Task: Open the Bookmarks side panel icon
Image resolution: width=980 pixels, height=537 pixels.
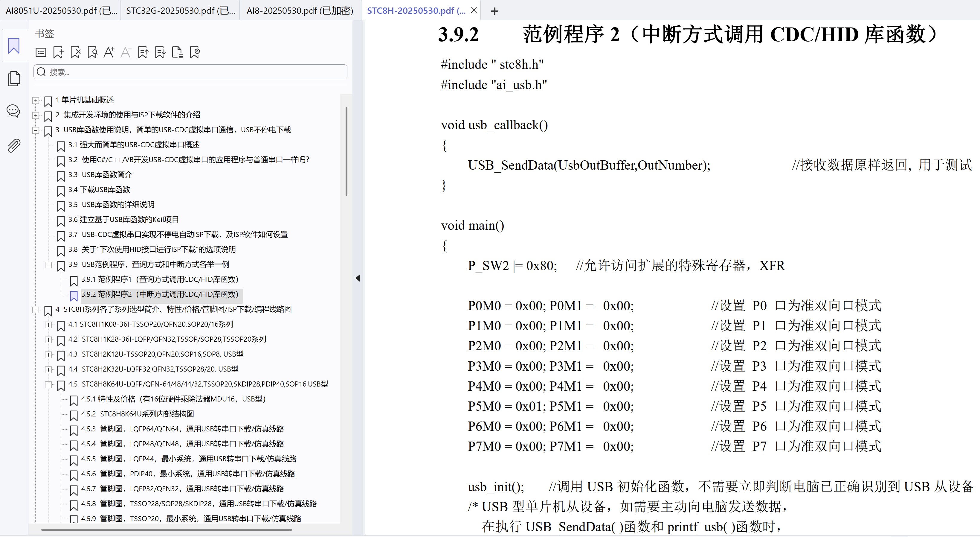Action: (14, 46)
